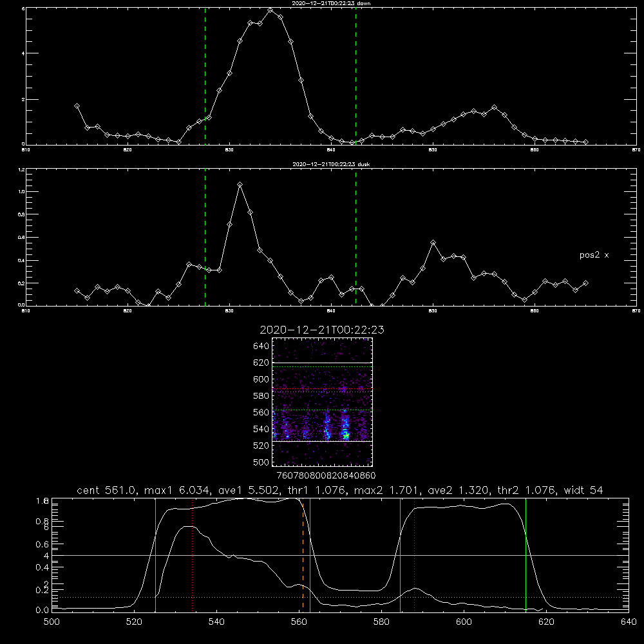Click the '0.6' tick label on bottom plot y-axis
The width and height of the screenshot is (644, 644).
coord(43,544)
